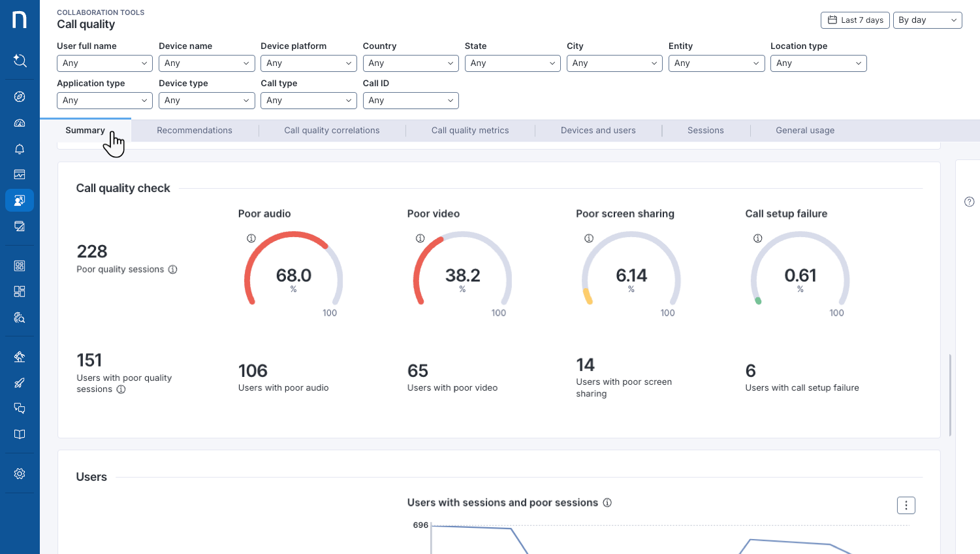Open the Last 7 days date picker

point(855,20)
